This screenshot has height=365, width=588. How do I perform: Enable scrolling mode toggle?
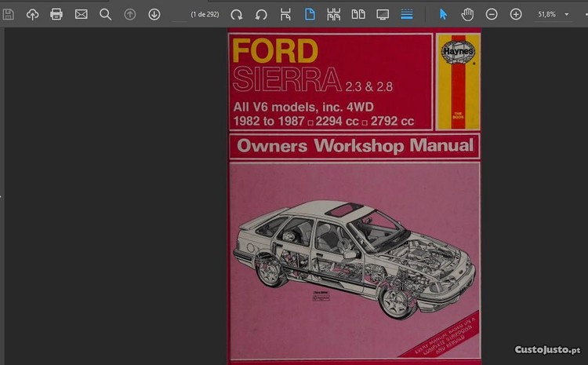407,14
